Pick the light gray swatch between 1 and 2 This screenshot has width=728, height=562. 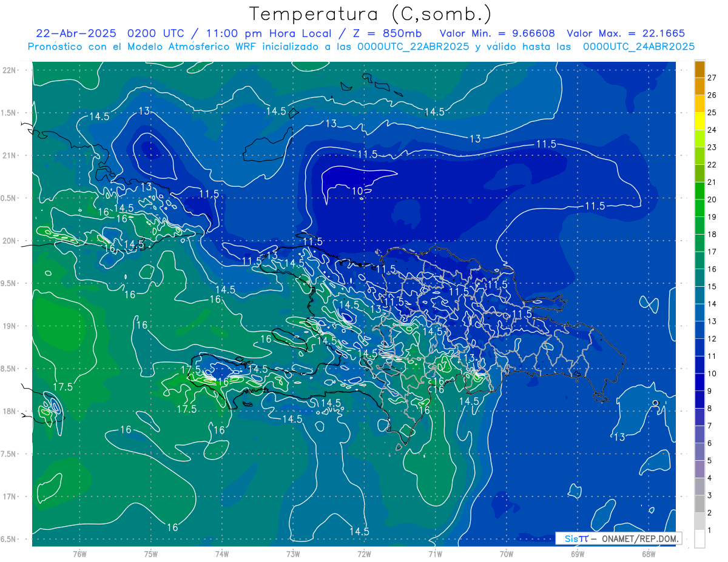699,521
